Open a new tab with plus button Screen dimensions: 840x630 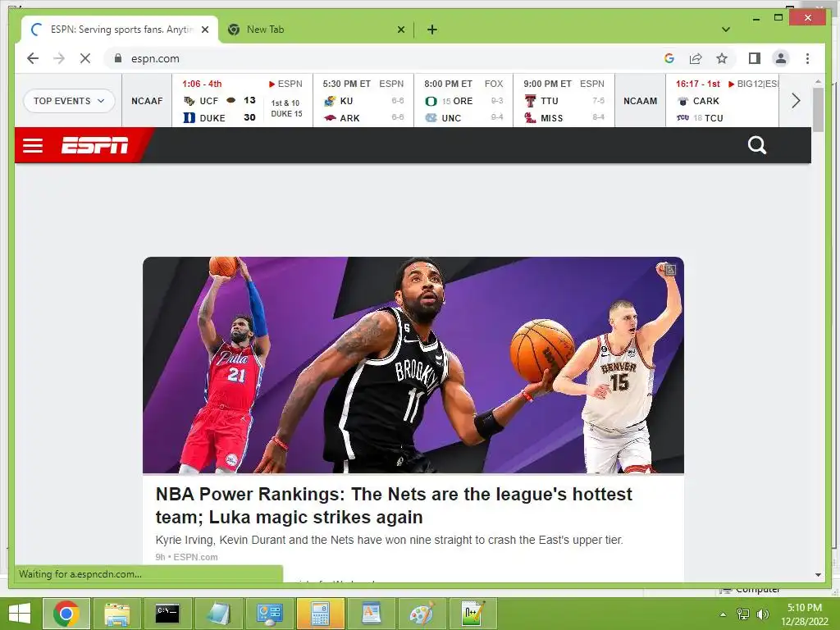[x=431, y=30]
